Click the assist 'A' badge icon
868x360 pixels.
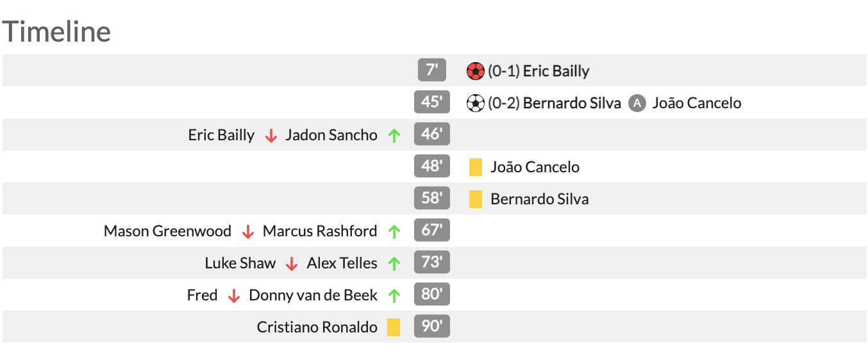637,103
